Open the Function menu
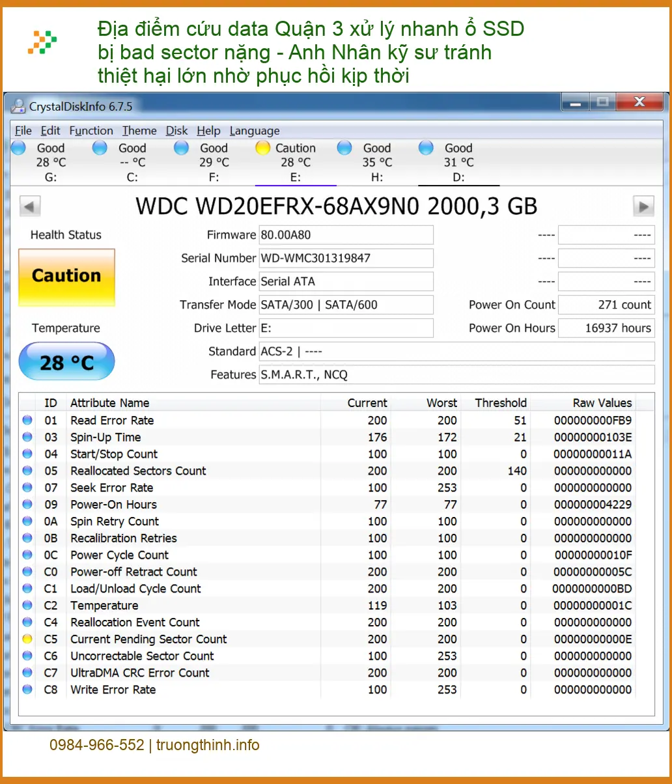The image size is (672, 784). coord(91,130)
